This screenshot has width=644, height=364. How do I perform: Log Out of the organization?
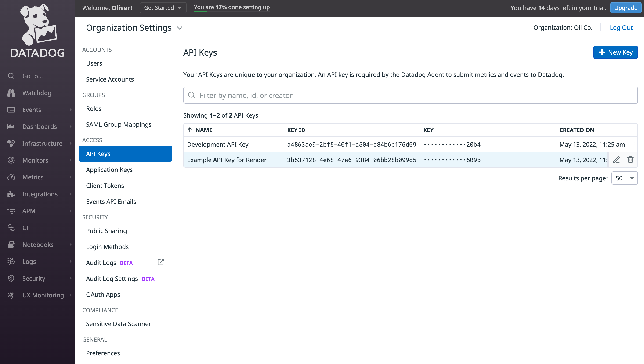(x=621, y=28)
